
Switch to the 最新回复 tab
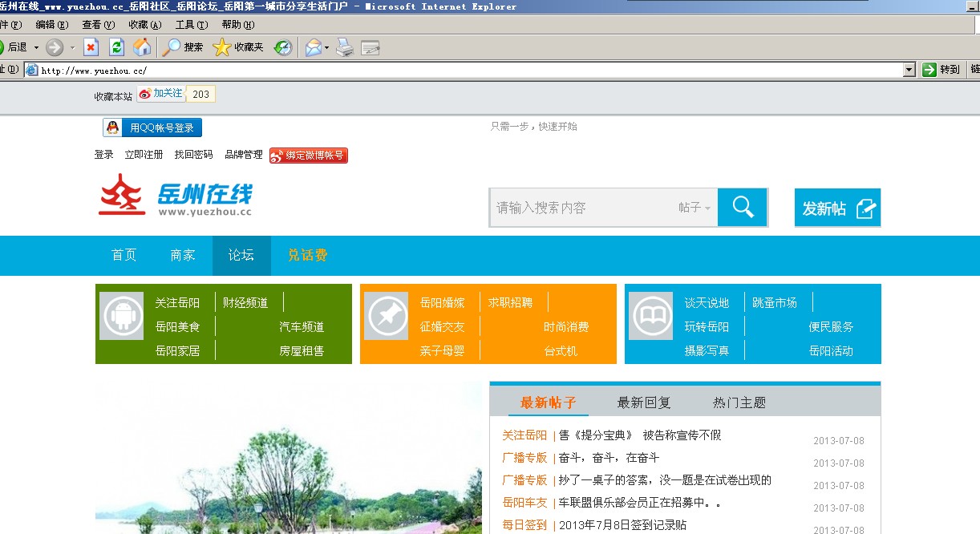click(x=644, y=403)
